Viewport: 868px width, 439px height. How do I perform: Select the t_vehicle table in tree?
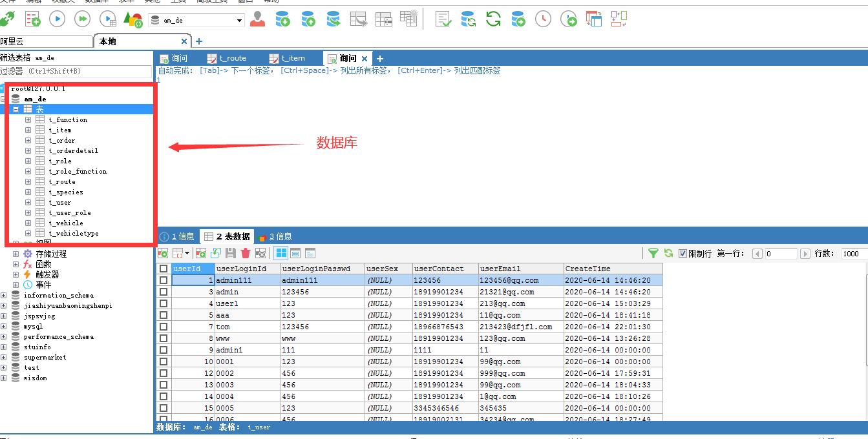(x=66, y=223)
